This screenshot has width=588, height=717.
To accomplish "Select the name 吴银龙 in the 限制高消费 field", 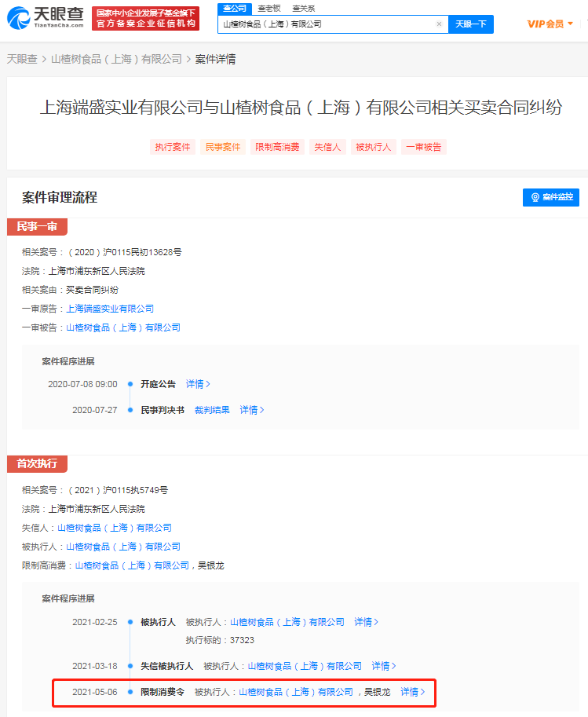I will pos(210,565).
